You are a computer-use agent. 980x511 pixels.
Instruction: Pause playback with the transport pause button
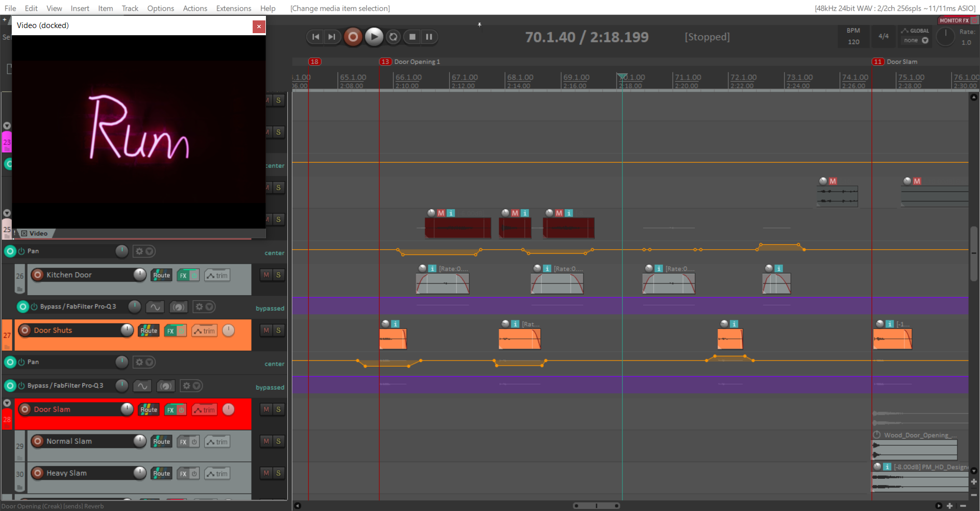[x=429, y=37]
